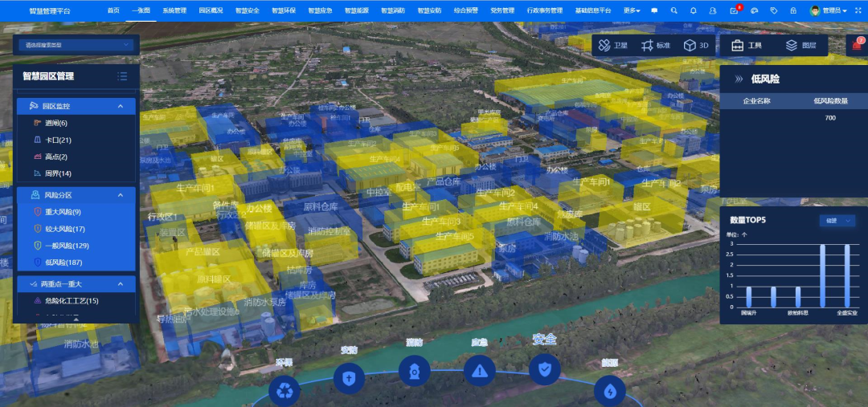Click 智慧管理平台 title
The height and width of the screenshot is (407, 868).
50,10
